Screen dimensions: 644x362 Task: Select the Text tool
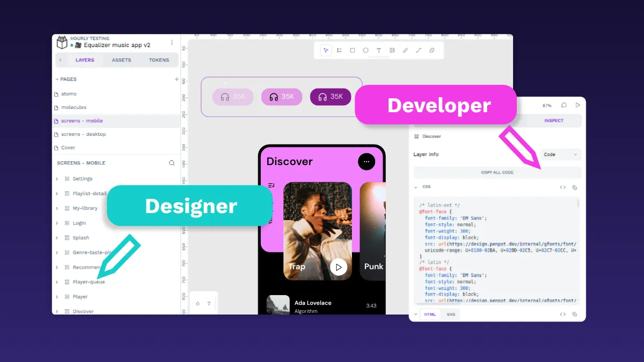(x=379, y=51)
